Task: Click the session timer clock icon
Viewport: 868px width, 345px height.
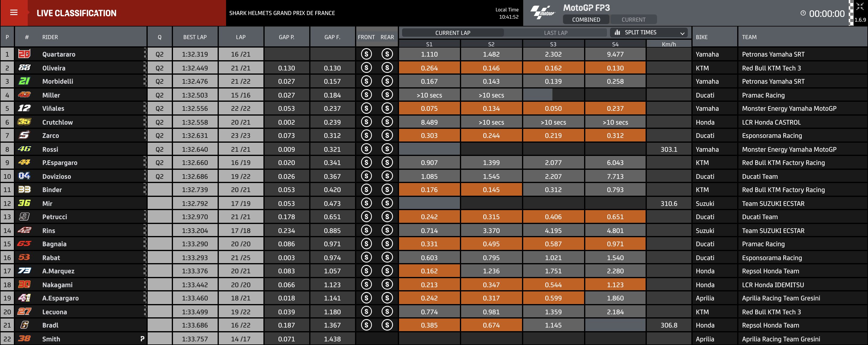Action: pyautogui.click(x=803, y=13)
